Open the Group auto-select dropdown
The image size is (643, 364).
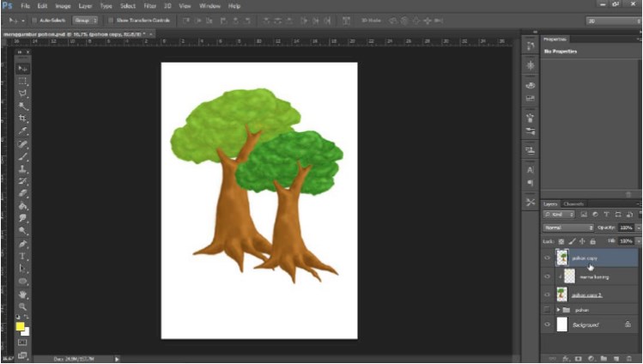(x=85, y=19)
